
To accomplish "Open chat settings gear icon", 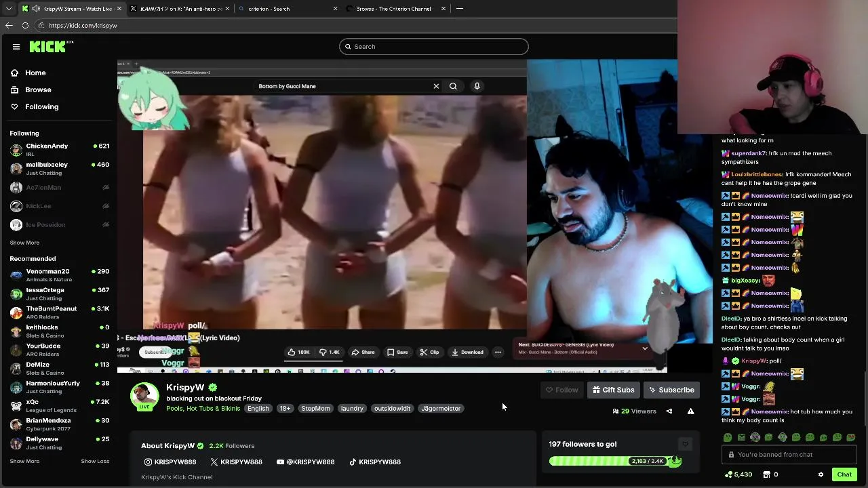I will (x=821, y=474).
